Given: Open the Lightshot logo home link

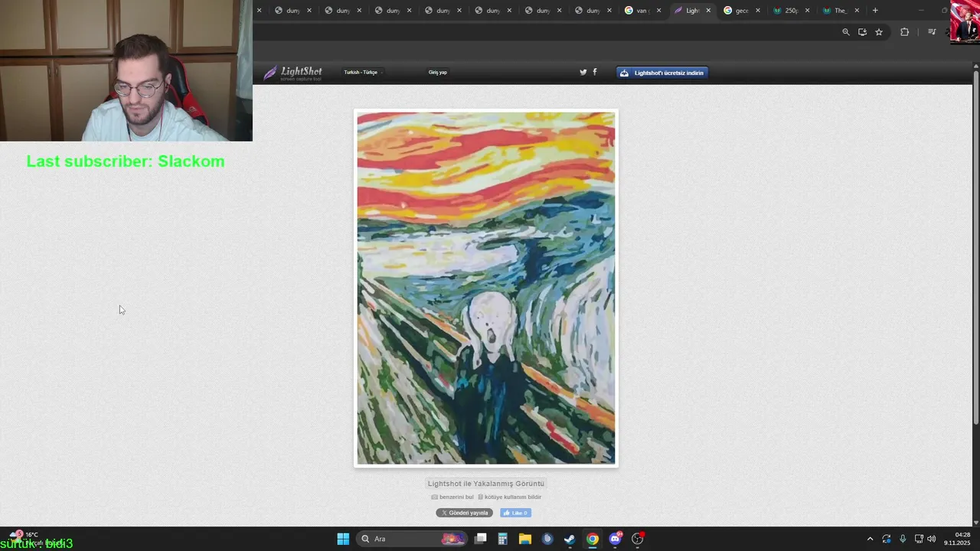Looking at the screenshot, I should [x=293, y=73].
